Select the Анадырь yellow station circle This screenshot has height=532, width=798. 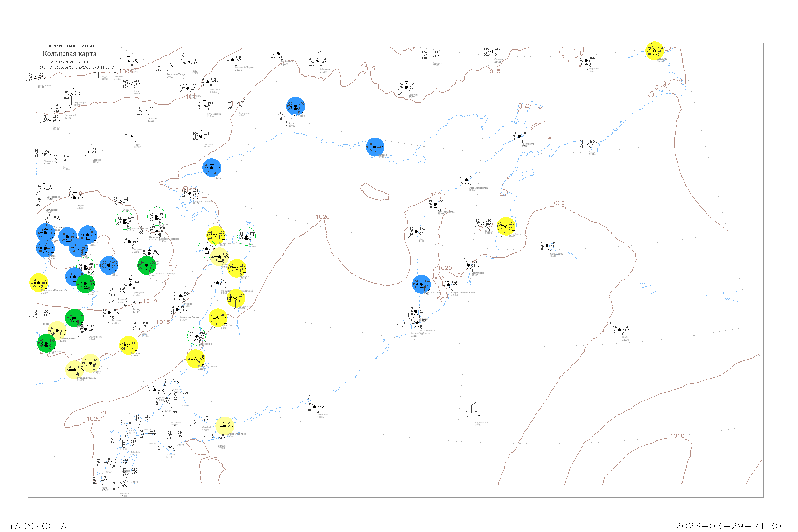click(x=654, y=51)
